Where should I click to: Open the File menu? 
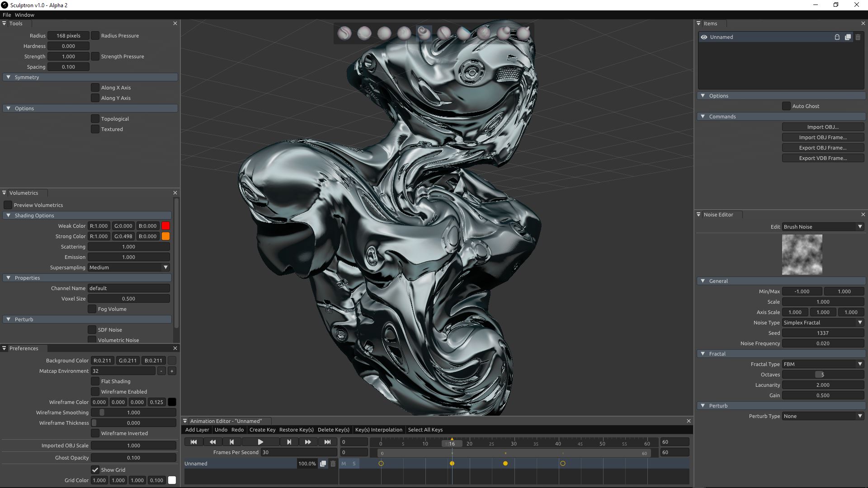click(7, 15)
